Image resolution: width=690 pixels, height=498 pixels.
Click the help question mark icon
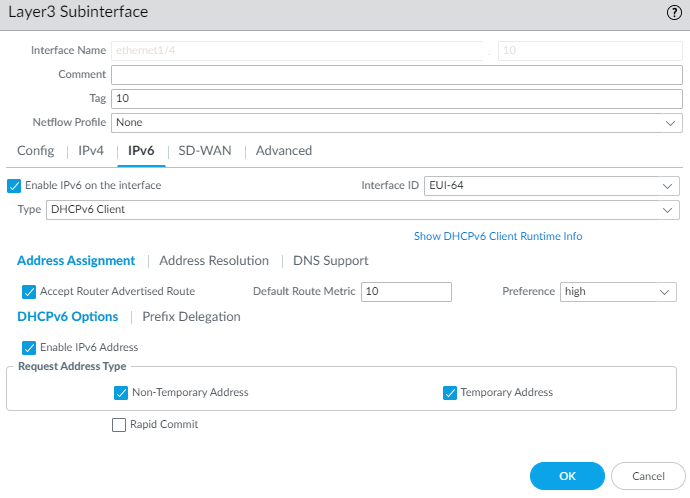674,13
